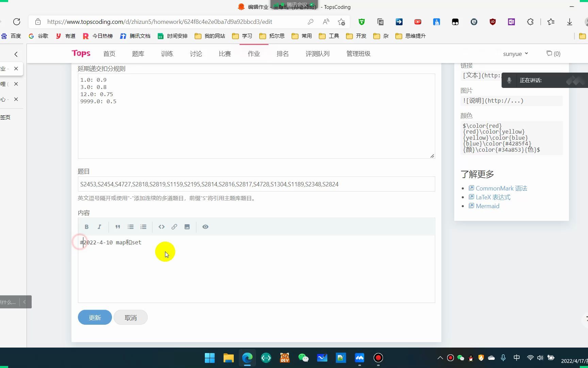Image resolution: width=588 pixels, height=368 pixels.
Task: Apply italic formatting in the content editor
Action: pyautogui.click(x=99, y=227)
